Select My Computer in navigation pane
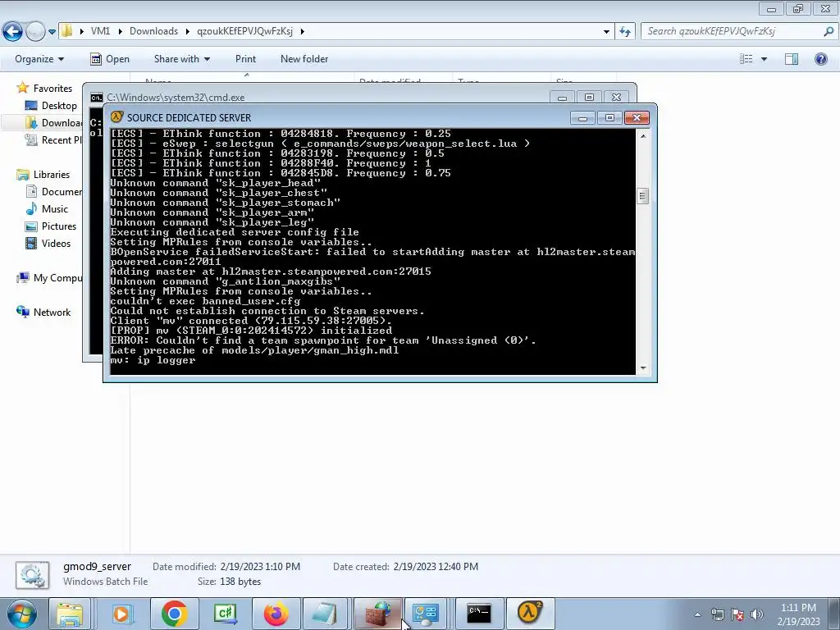This screenshot has width=840, height=630. click(49, 277)
